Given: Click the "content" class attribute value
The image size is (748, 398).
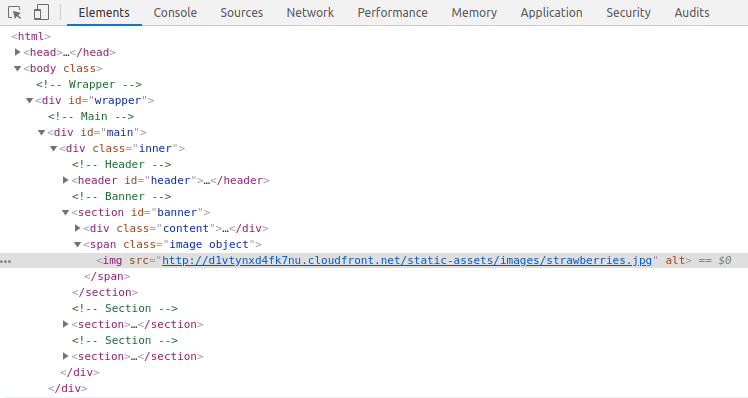Looking at the screenshot, I should pos(186,228).
